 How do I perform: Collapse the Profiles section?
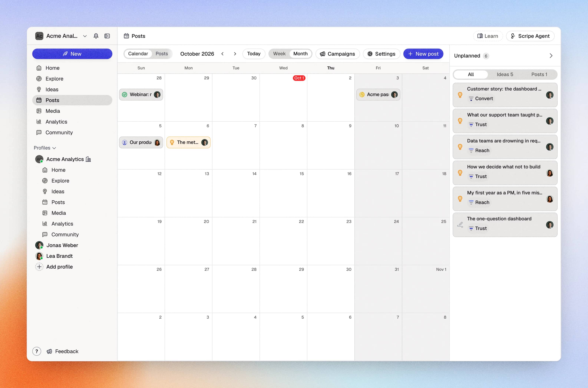(45, 148)
